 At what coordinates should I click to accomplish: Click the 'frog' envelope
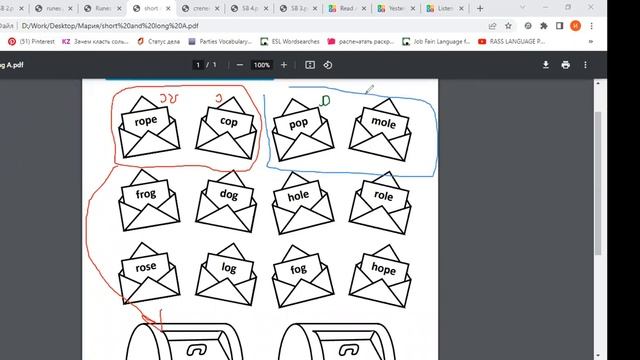point(149,200)
